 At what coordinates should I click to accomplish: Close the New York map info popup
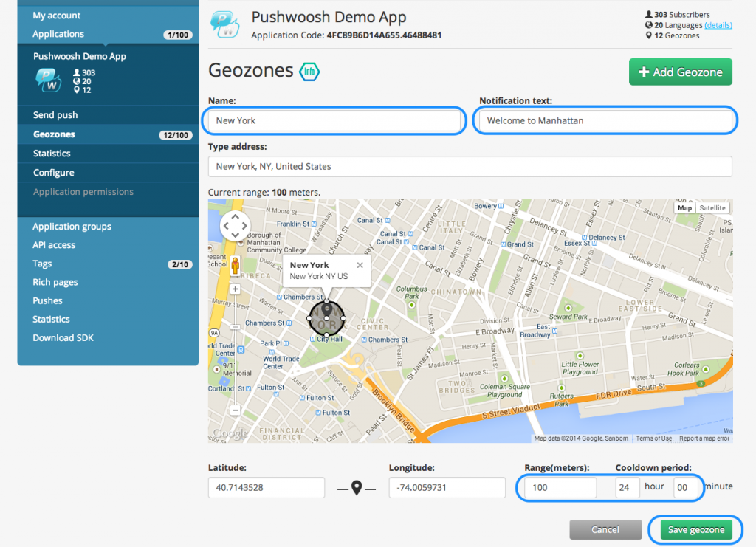click(x=360, y=265)
